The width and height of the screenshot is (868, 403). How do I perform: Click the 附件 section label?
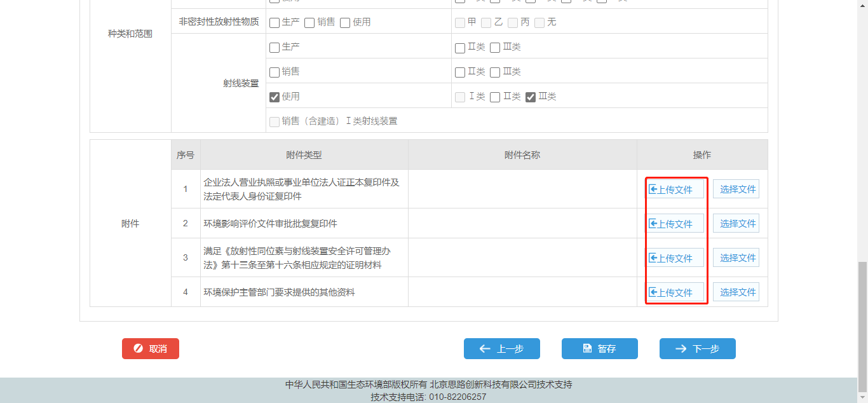coord(130,223)
